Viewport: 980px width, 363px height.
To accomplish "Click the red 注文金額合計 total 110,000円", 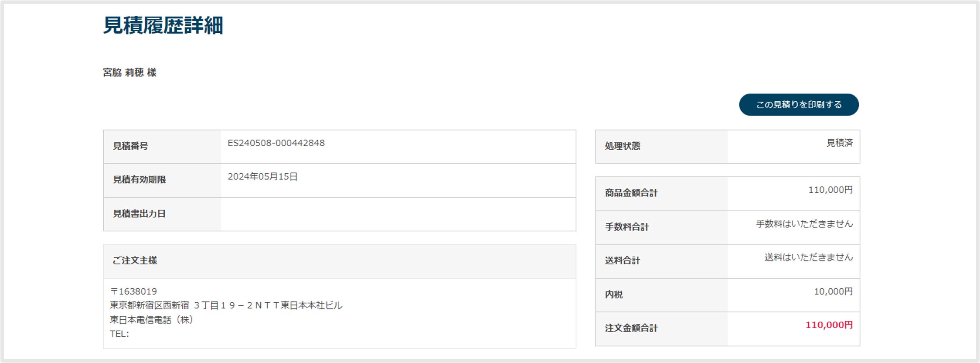I will coord(829,325).
